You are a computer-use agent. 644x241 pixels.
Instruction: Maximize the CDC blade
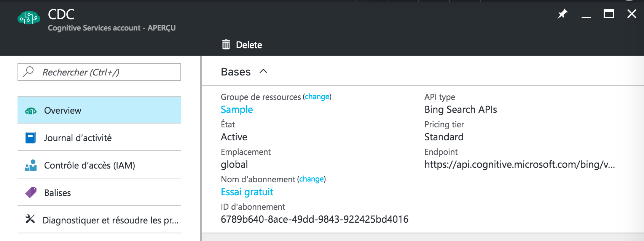pyautogui.click(x=609, y=14)
